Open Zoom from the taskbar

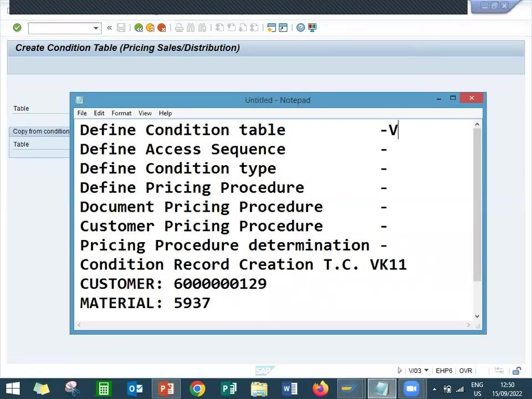(412, 389)
